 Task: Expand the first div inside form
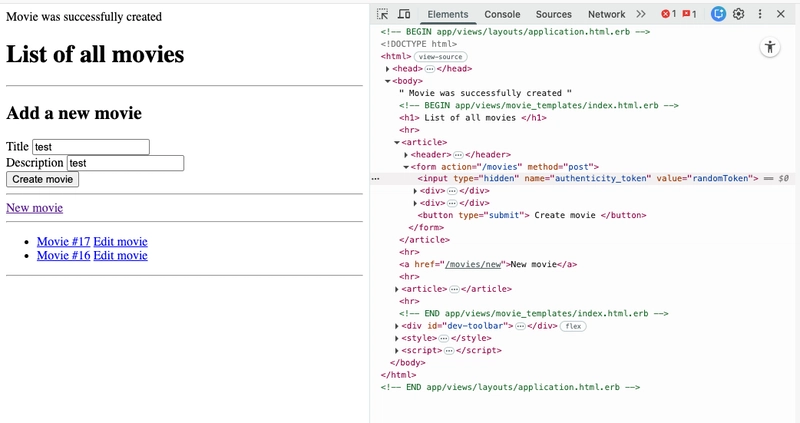click(415, 191)
